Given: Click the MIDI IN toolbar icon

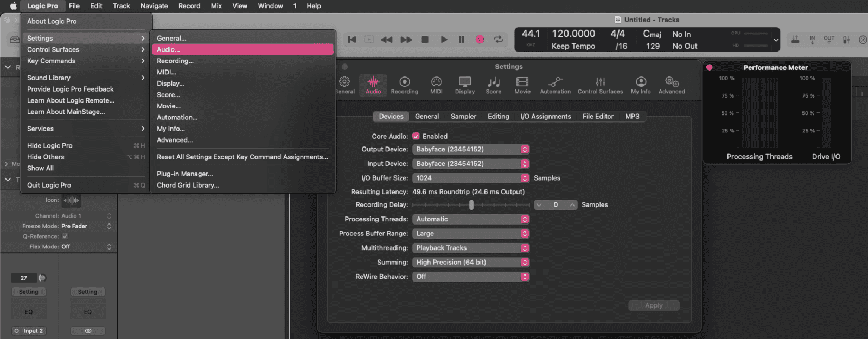Looking at the screenshot, I should click(x=812, y=40).
